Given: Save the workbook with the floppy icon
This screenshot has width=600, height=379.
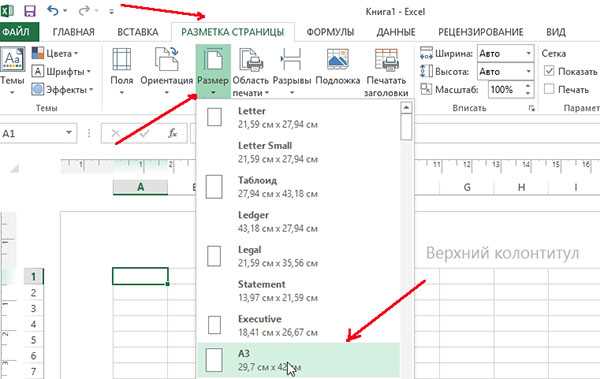Looking at the screenshot, I should point(30,11).
